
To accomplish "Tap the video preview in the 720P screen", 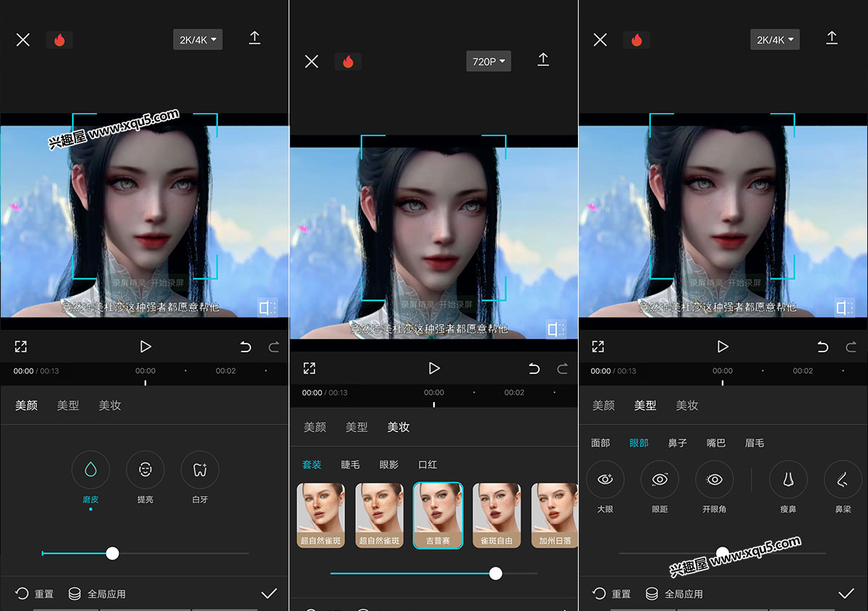I will tap(434, 243).
